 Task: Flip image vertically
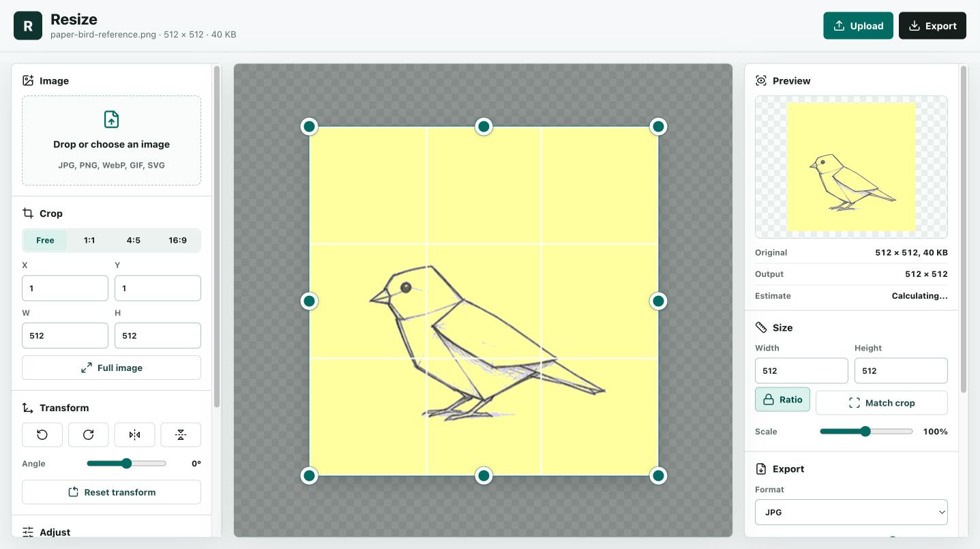coord(181,434)
